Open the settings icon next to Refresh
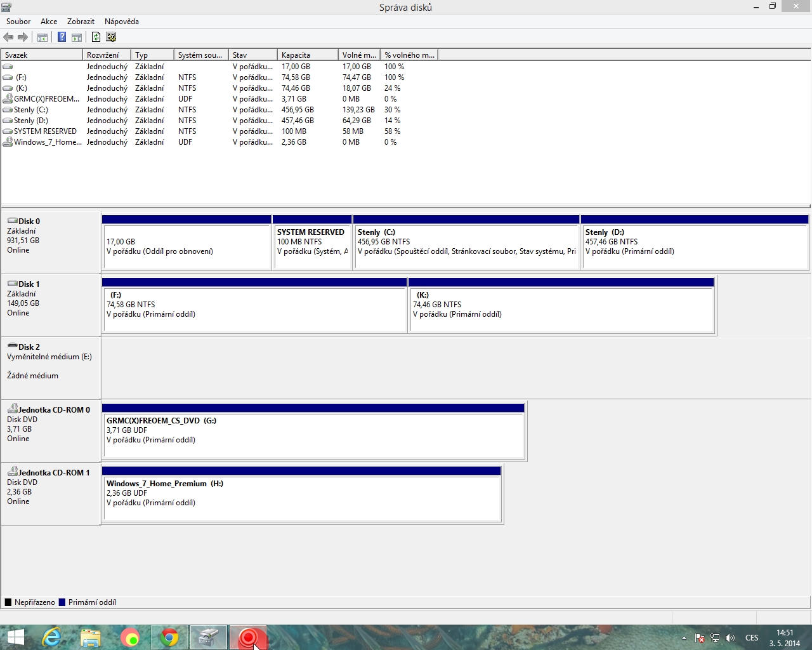 tap(111, 37)
